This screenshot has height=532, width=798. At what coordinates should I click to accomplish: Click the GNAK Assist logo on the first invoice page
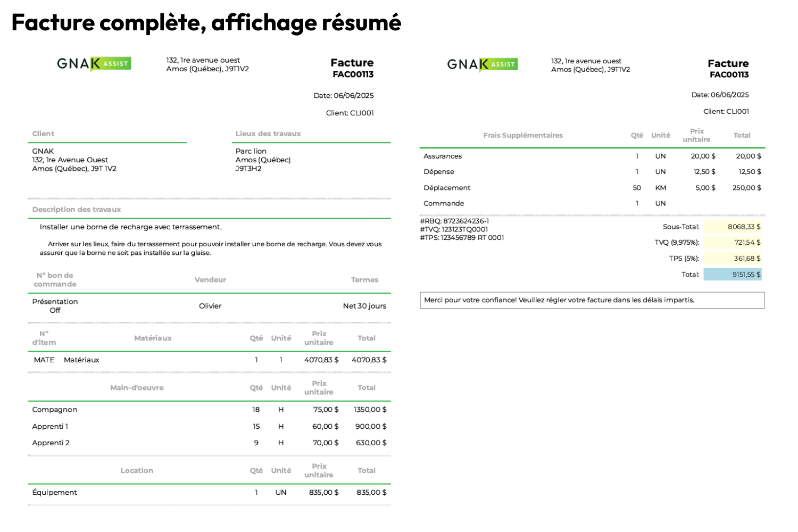coord(94,64)
